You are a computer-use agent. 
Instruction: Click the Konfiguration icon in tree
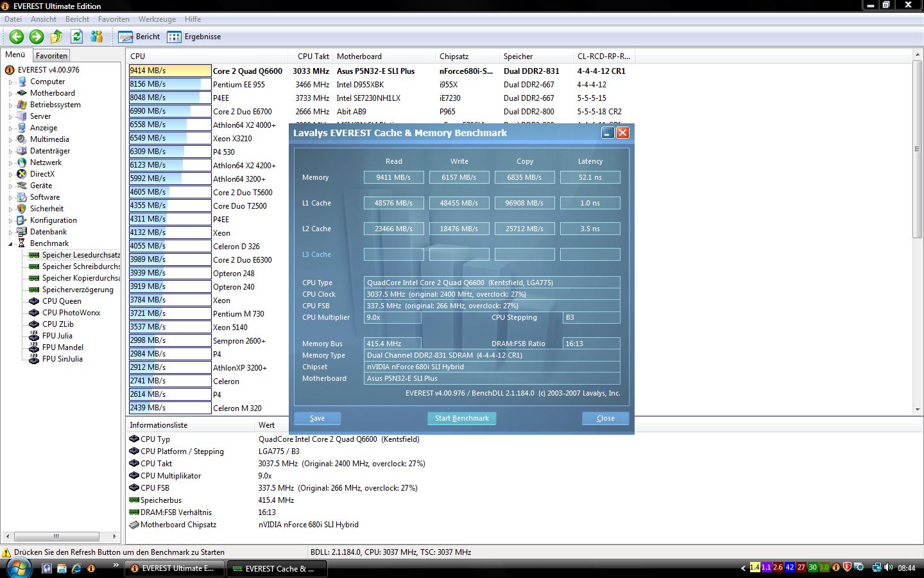point(22,220)
